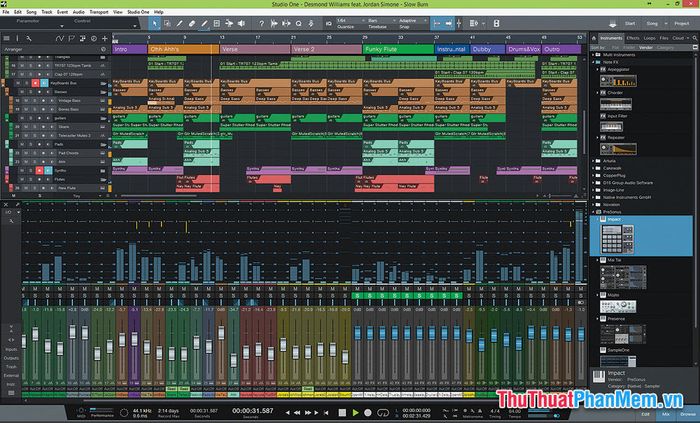Viewport: 700px width, 423px height.
Task: Switch to the Effects browser tab
Action: tap(633, 38)
